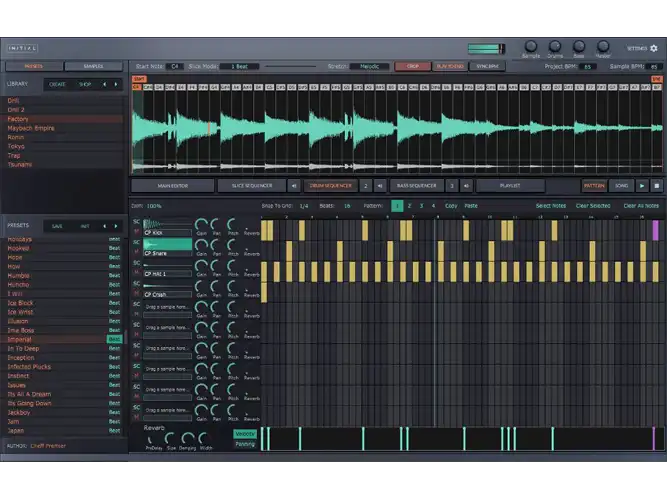
Task: Toggle SC sidechain for CP Snare
Action: (x=137, y=242)
